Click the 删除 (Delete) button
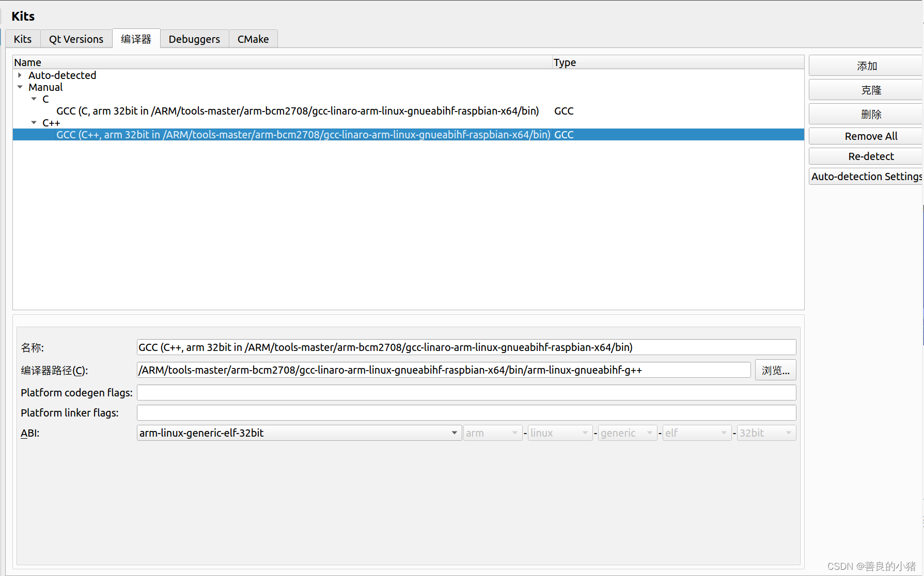Viewport: 924px width, 576px height. 866,114
